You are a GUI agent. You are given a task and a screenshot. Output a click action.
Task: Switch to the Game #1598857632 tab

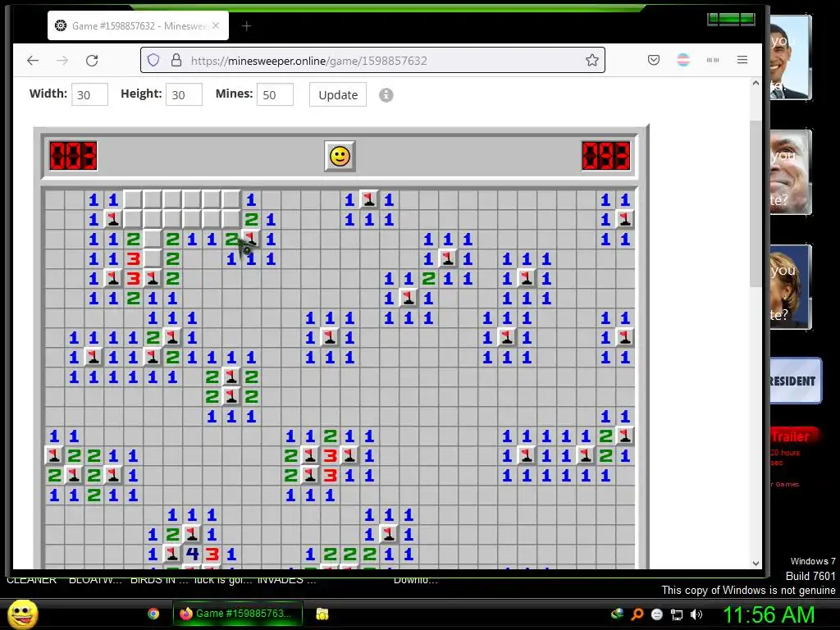138,25
